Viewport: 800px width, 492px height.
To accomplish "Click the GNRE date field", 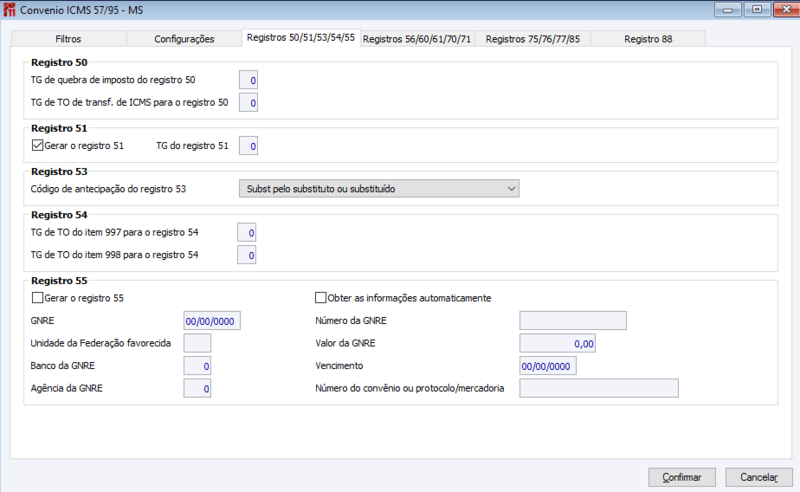I will tap(212, 321).
